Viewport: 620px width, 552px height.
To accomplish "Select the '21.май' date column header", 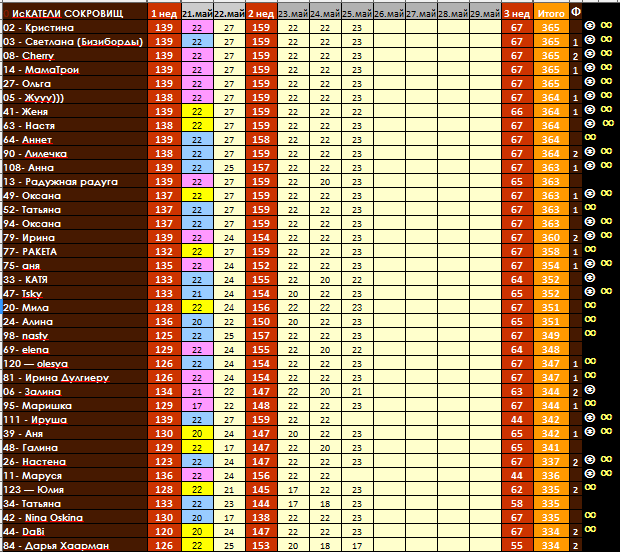I will coord(197,13).
